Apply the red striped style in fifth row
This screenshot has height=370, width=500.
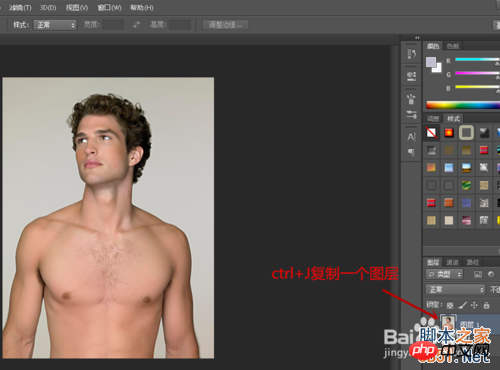point(431,203)
